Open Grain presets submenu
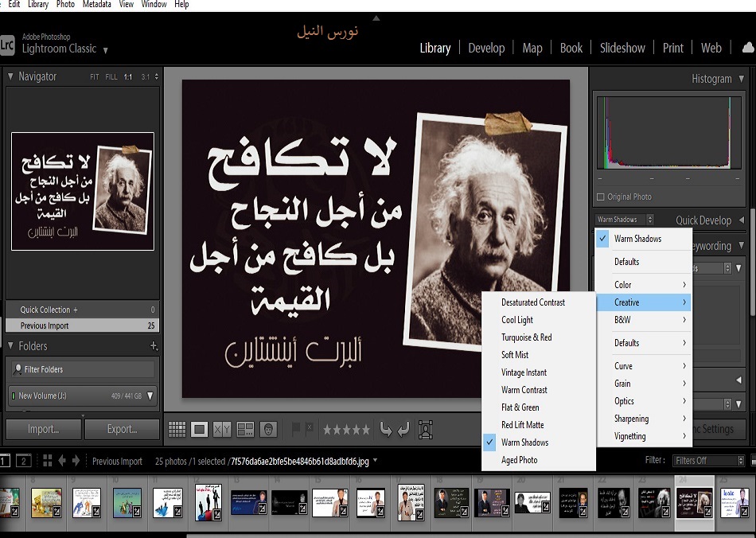This screenshot has height=538, width=756. click(x=644, y=384)
